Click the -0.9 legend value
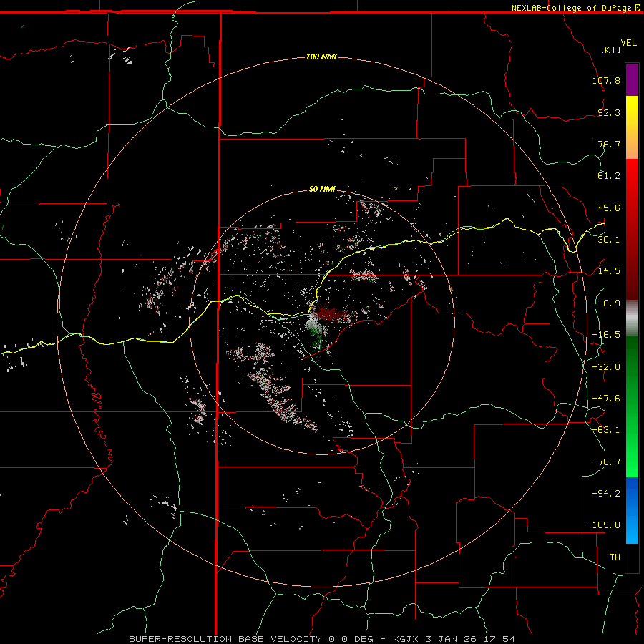The width and height of the screenshot is (644, 644). [609, 303]
